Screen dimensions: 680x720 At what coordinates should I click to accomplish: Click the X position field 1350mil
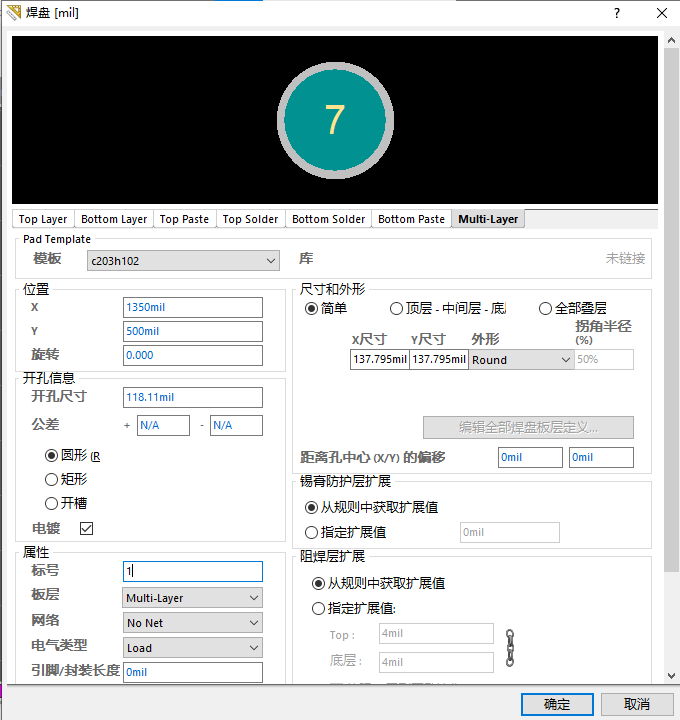[193, 307]
